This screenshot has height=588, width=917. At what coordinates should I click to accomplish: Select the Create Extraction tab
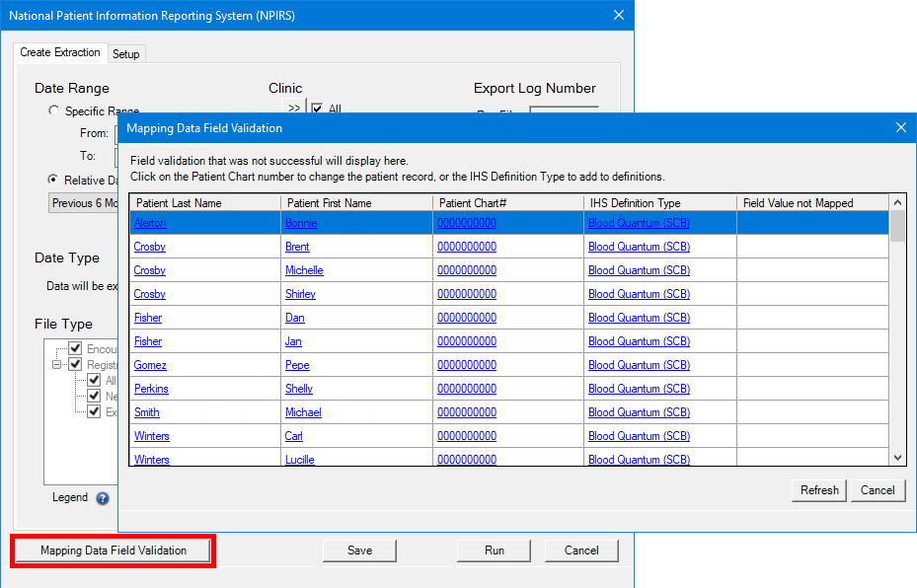coord(60,52)
